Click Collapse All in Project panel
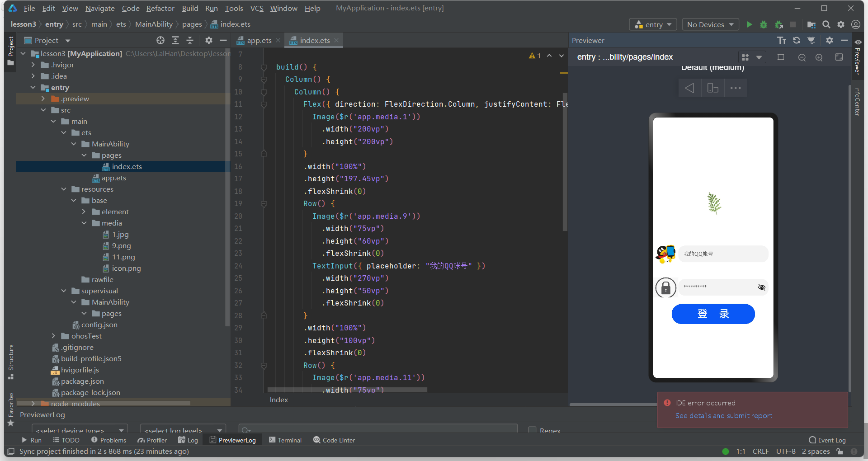Screen dimensions: 868x461 tap(190, 40)
